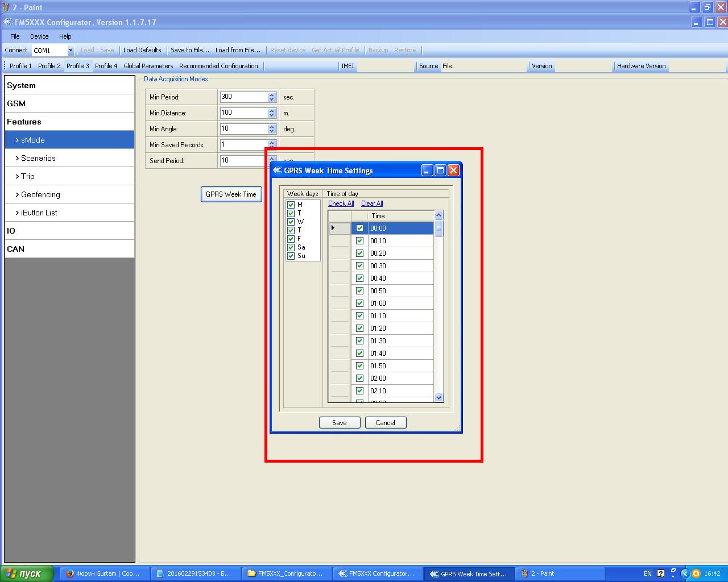Expand the Geofencing item in sidebar
This screenshot has width=728, height=582.
40,194
